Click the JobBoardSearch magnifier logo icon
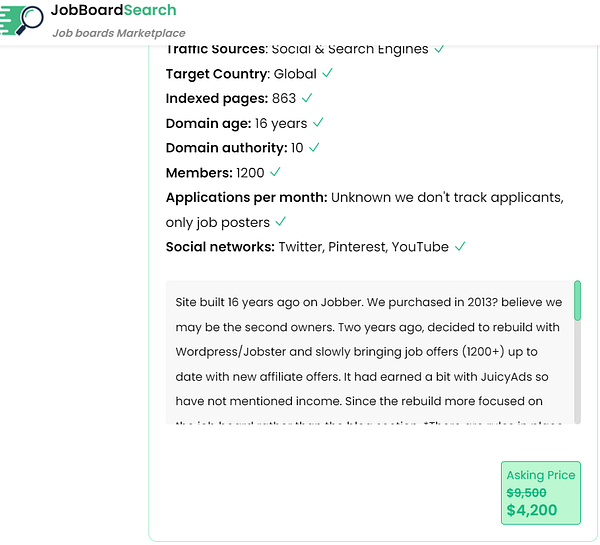Screen dimensions: 600x545 [x=24, y=19]
